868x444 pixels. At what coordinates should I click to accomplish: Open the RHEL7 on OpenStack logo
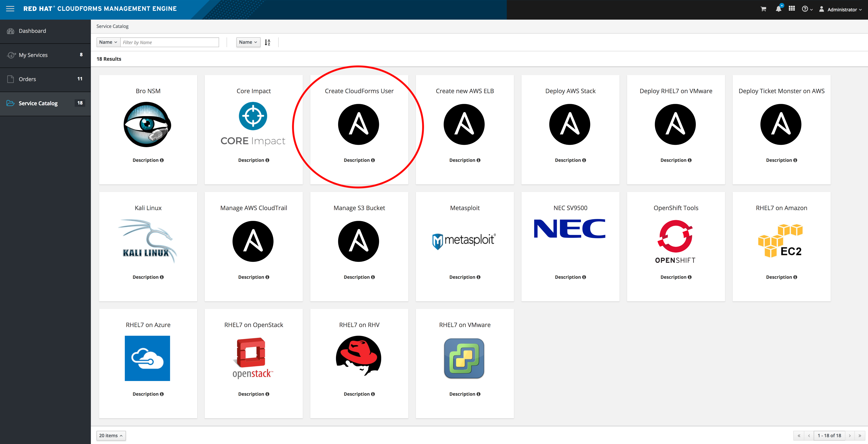point(253,358)
